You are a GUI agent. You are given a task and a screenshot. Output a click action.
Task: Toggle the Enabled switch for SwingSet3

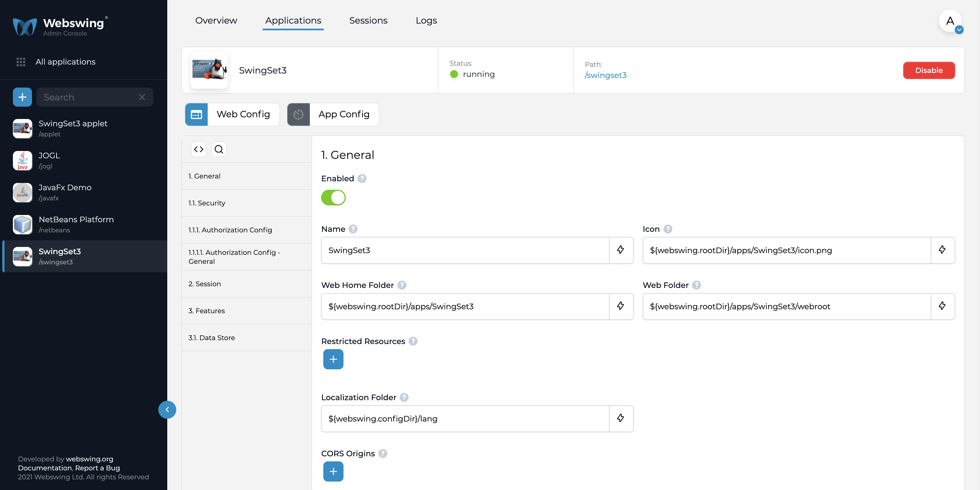click(x=334, y=198)
